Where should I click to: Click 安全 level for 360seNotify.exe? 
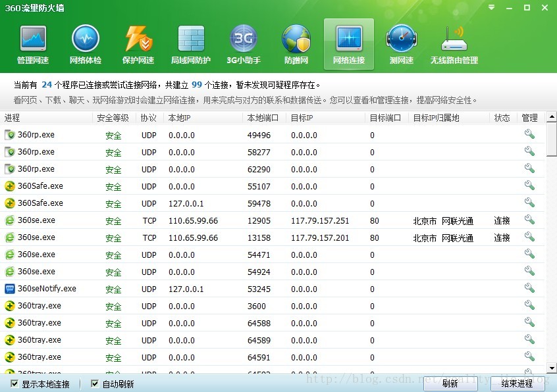(x=113, y=289)
